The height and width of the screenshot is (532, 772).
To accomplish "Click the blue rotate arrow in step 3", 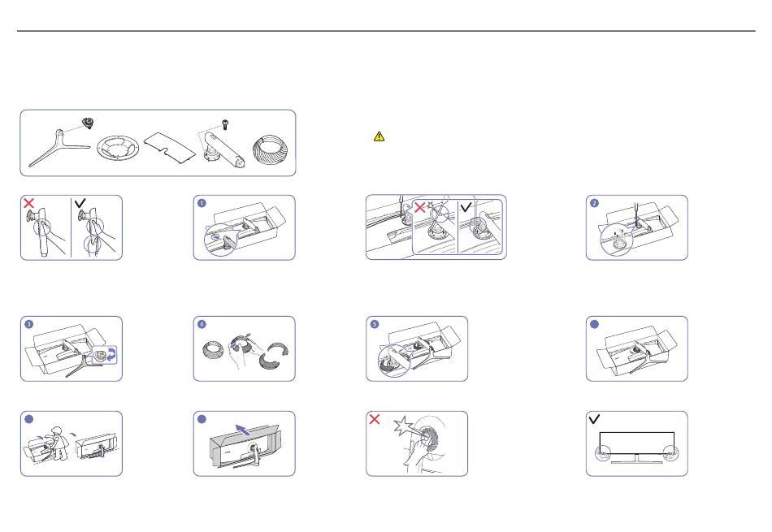I will pyautogui.click(x=112, y=354).
